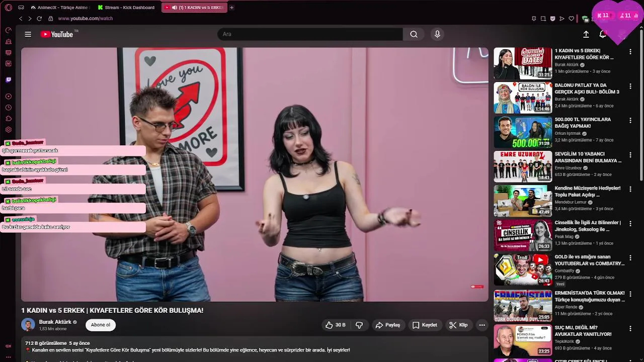Click video title '1 KADIN vs 5 ERKEK' text
The height and width of the screenshot is (362, 644).
[112, 311]
